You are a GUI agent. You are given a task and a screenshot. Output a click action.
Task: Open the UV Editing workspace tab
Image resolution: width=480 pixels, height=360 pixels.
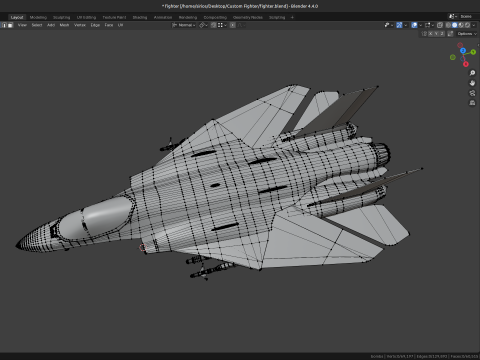(x=86, y=17)
